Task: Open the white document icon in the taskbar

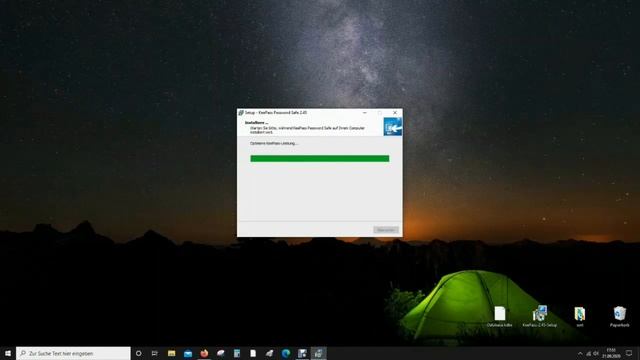Action: click(253, 353)
